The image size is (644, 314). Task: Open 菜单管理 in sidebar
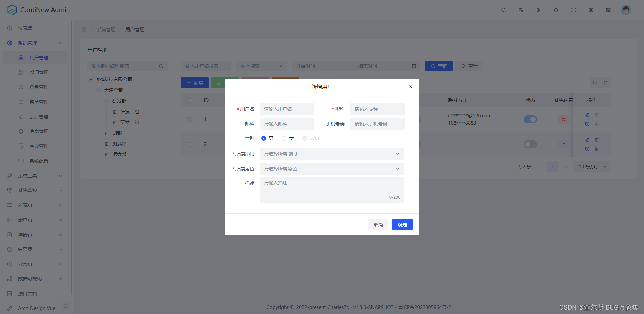coord(35,102)
